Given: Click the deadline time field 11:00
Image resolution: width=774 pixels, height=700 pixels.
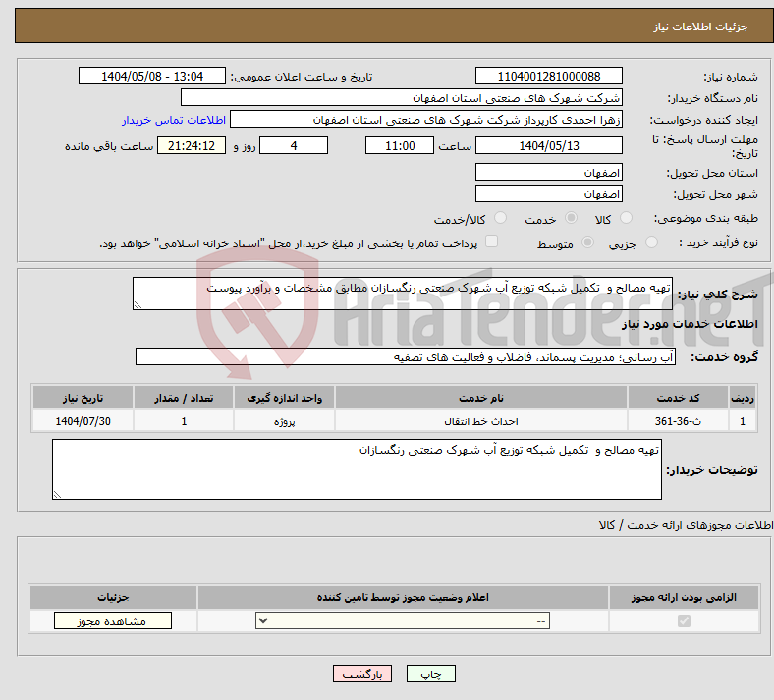Looking at the screenshot, I should click(x=400, y=145).
